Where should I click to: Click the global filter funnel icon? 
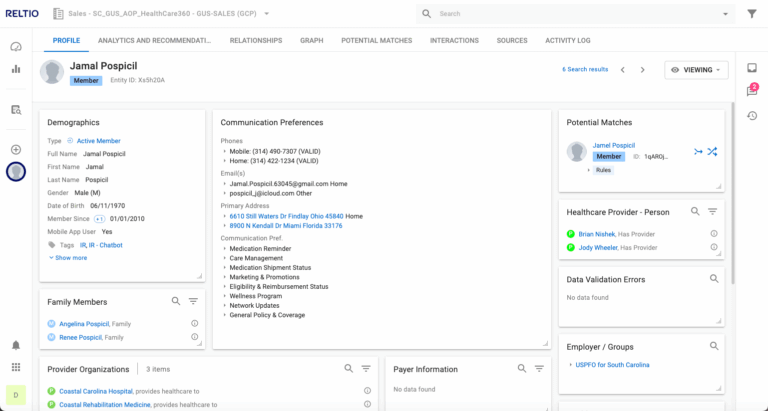(x=752, y=14)
